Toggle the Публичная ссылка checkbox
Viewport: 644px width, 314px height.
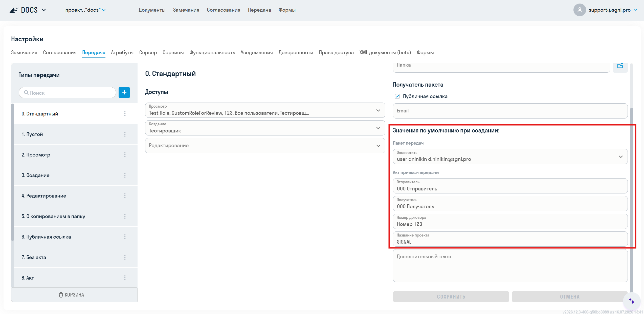(397, 96)
